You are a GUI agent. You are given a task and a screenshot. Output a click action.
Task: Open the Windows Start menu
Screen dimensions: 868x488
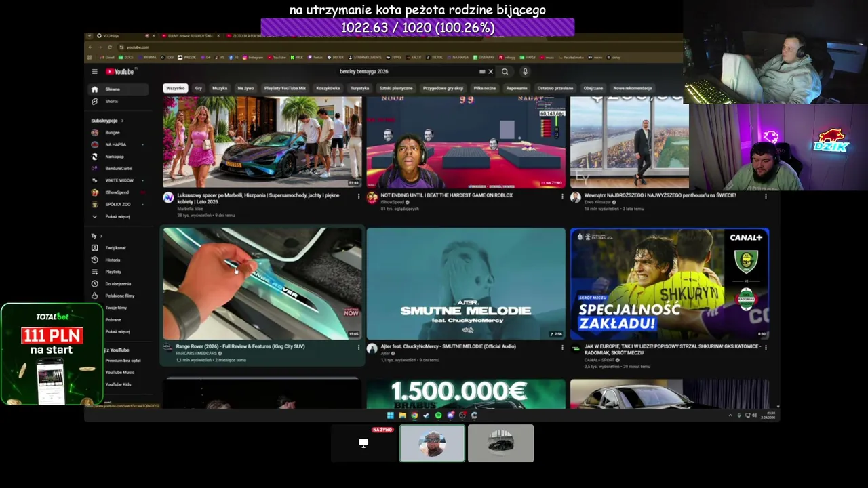coord(390,415)
